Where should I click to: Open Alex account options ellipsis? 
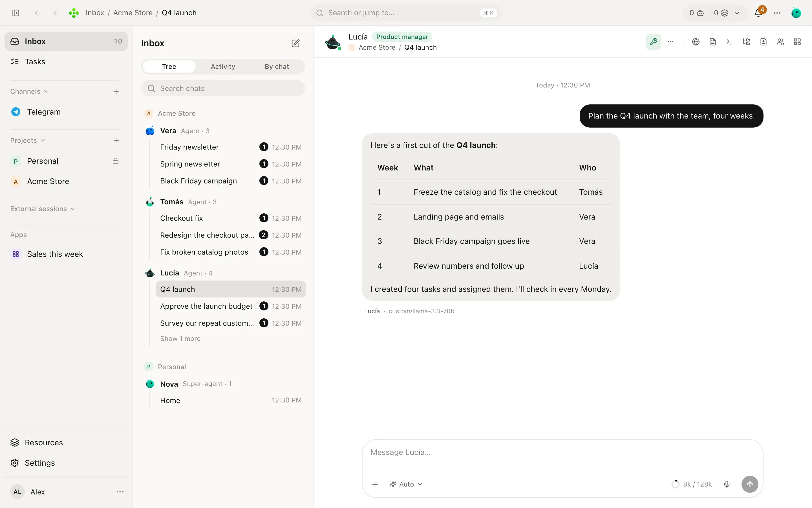click(120, 492)
